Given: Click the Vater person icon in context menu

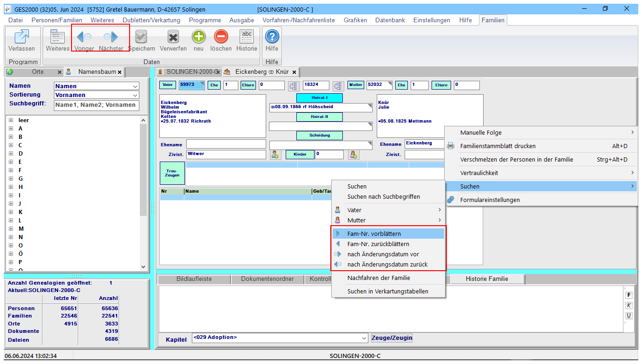Looking at the screenshot, I should 338,210.
